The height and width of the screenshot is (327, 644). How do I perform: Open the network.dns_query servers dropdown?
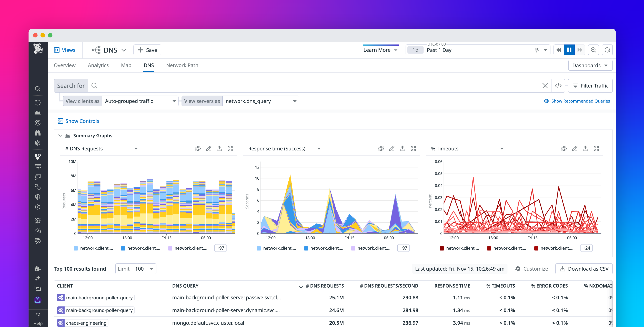(x=294, y=101)
